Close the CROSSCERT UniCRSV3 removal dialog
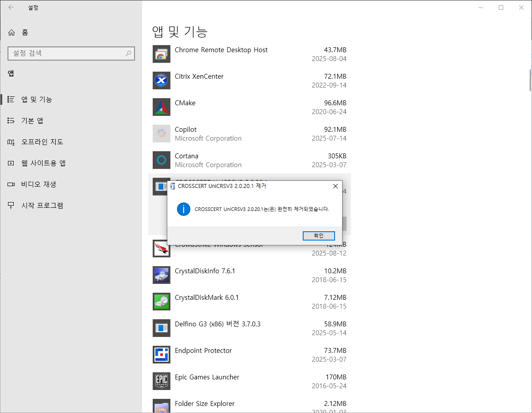532x413 pixels. click(x=335, y=186)
